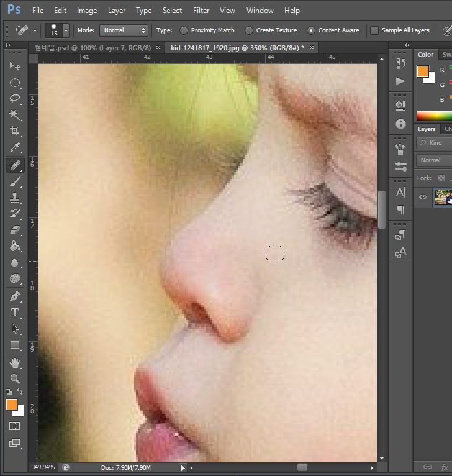Click the vertical scrollbar thumb
This screenshot has height=476, width=452.
click(382, 209)
